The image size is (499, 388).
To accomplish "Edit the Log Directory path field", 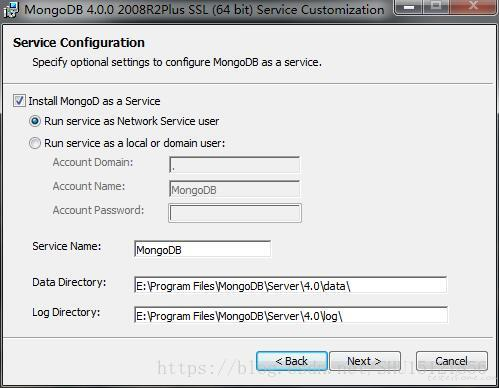I will tap(291, 315).
